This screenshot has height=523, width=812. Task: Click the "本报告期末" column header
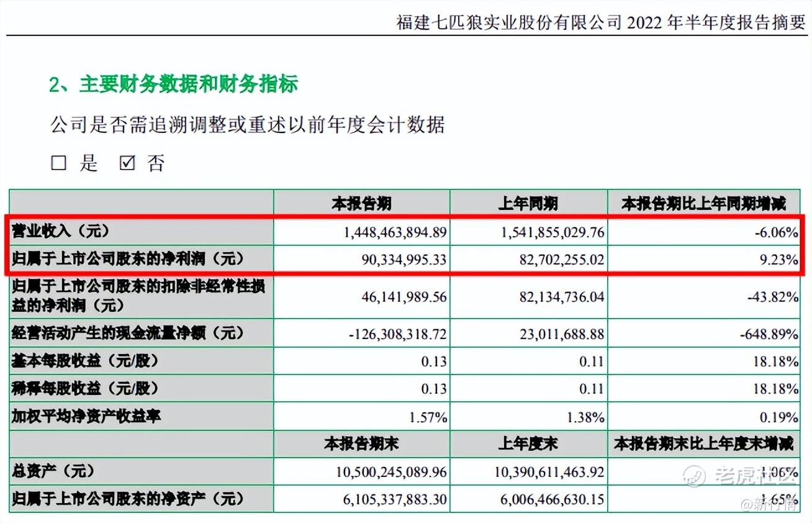(x=361, y=443)
